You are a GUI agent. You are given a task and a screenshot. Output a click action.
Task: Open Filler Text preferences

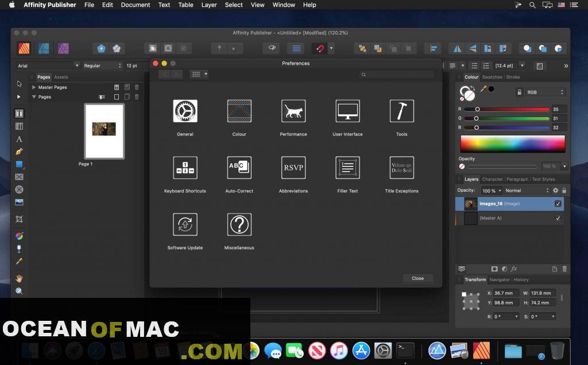pos(347,168)
